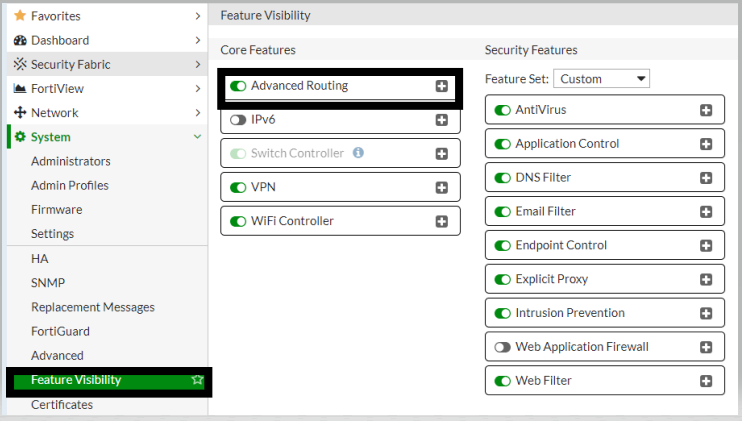Click the plus icon next to AntiVirus

tap(706, 110)
